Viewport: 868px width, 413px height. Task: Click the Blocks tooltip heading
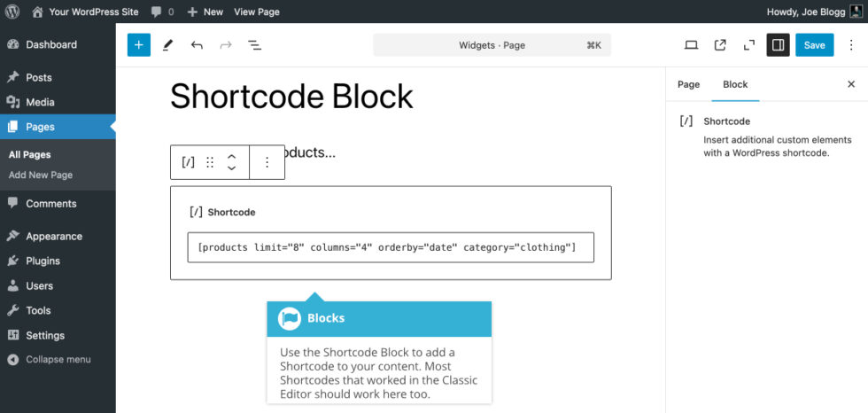click(326, 318)
